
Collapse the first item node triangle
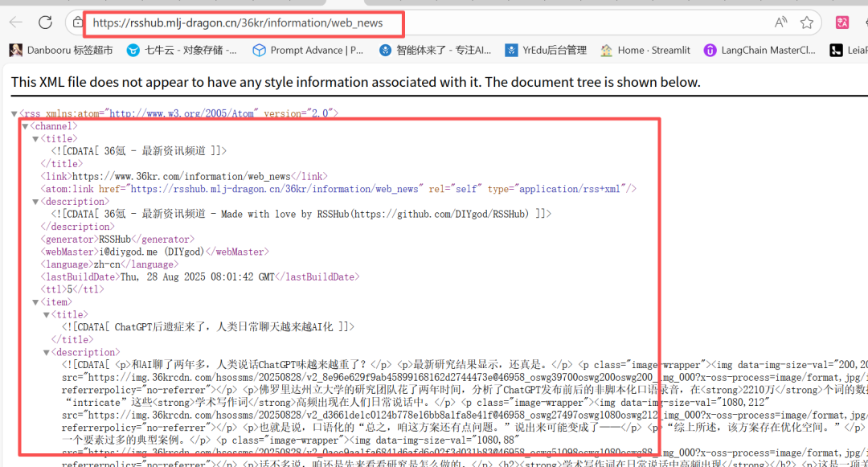(35, 303)
